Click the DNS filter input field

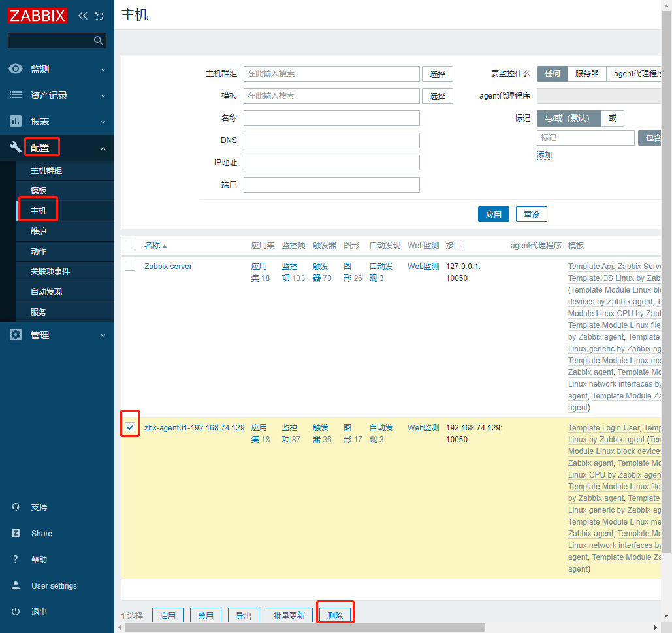331,140
